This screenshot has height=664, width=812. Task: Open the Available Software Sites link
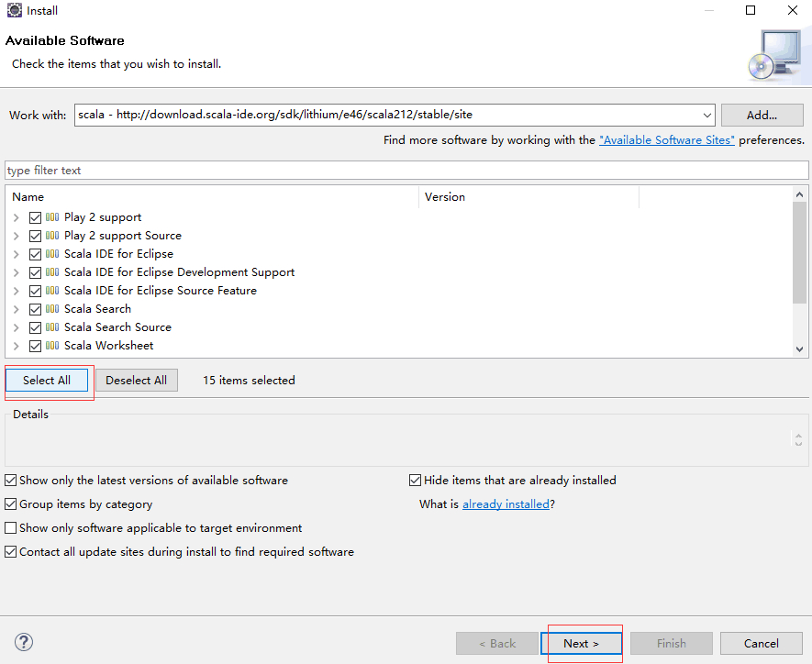point(666,140)
